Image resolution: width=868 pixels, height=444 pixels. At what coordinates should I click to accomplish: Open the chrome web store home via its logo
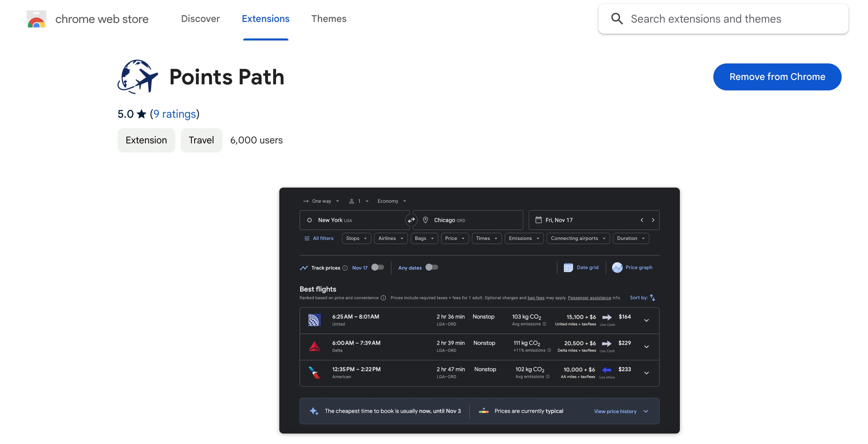click(36, 19)
